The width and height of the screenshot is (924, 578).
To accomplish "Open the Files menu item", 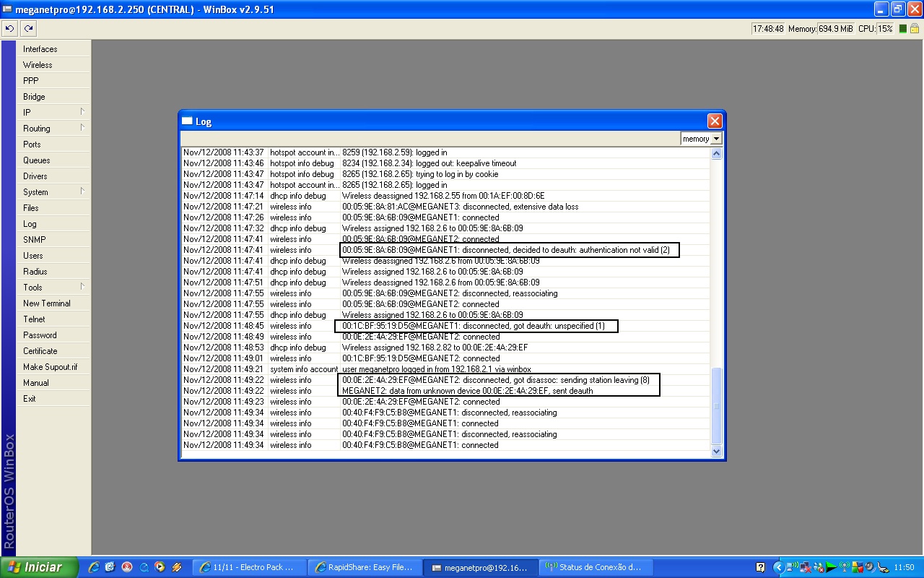I will (54, 207).
